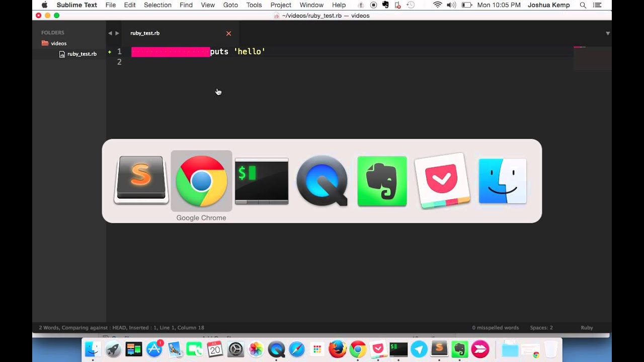This screenshot has height=362, width=644.
Task: Open Safari from the Dock
Action: [x=297, y=349]
